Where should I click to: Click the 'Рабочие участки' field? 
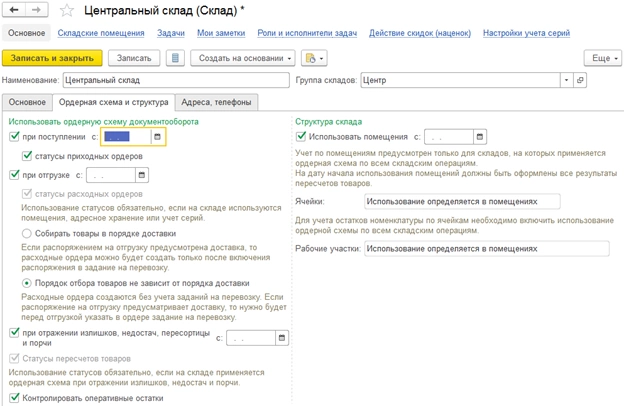click(x=487, y=249)
